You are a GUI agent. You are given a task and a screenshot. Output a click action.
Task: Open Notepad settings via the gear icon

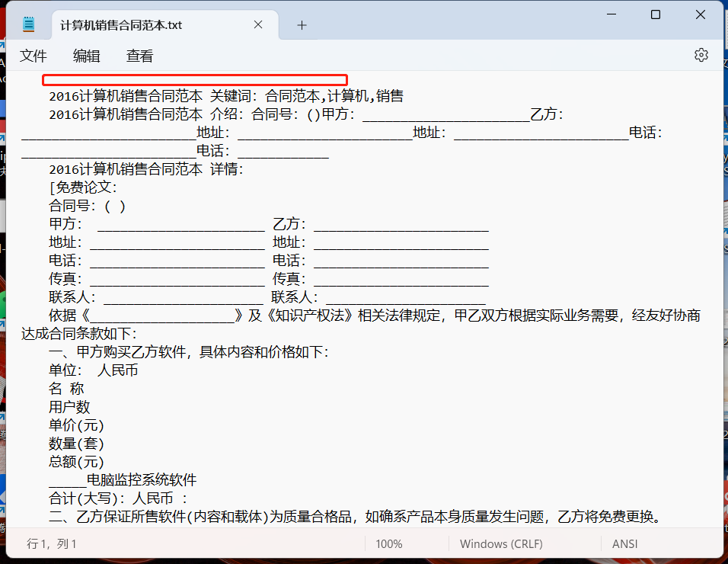tap(701, 56)
